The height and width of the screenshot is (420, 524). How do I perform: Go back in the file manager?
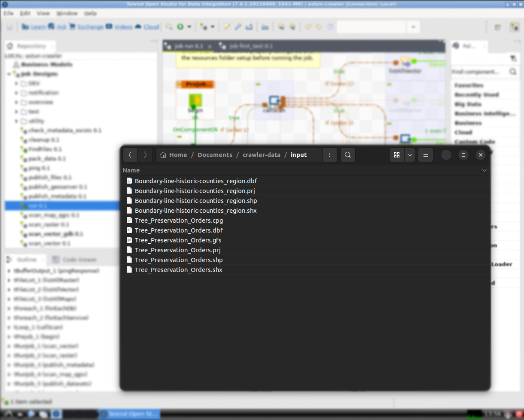pyautogui.click(x=130, y=155)
